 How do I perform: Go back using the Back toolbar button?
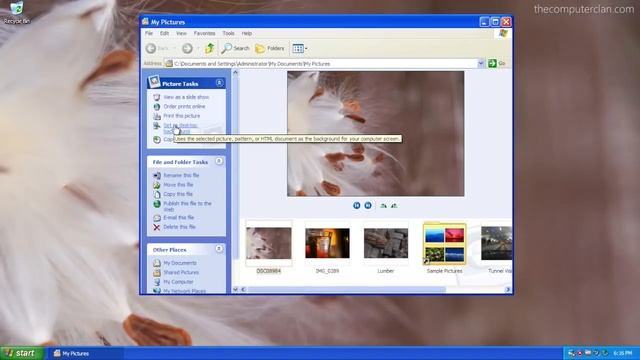(x=158, y=48)
